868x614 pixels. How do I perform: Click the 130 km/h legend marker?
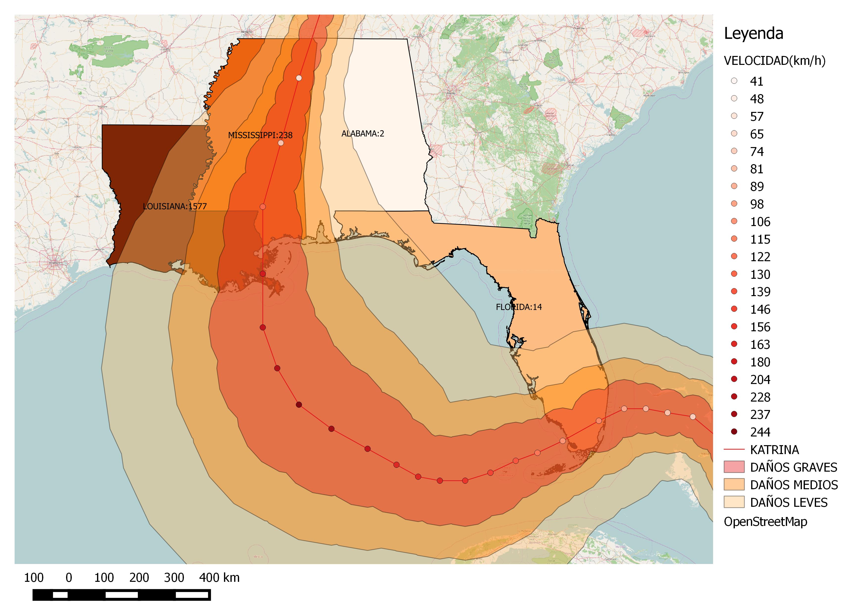point(734,274)
